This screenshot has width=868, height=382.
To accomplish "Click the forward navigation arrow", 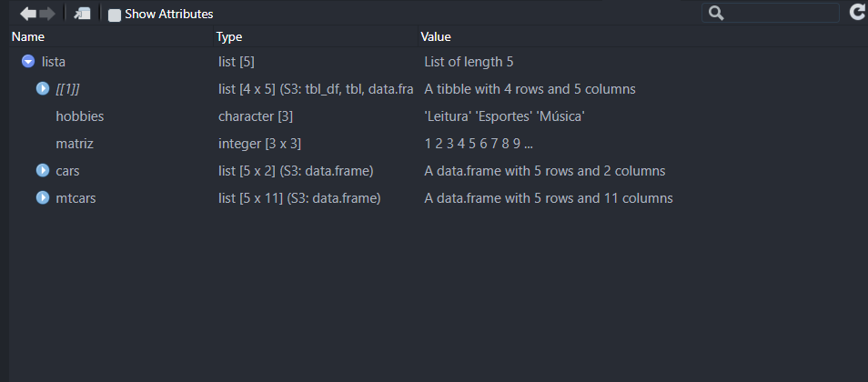I will pos(47,14).
